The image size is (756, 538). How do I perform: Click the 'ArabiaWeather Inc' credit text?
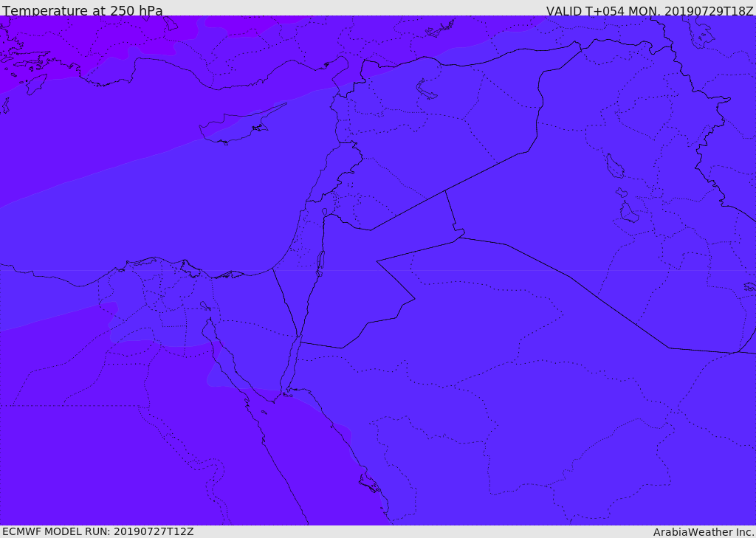click(x=704, y=532)
